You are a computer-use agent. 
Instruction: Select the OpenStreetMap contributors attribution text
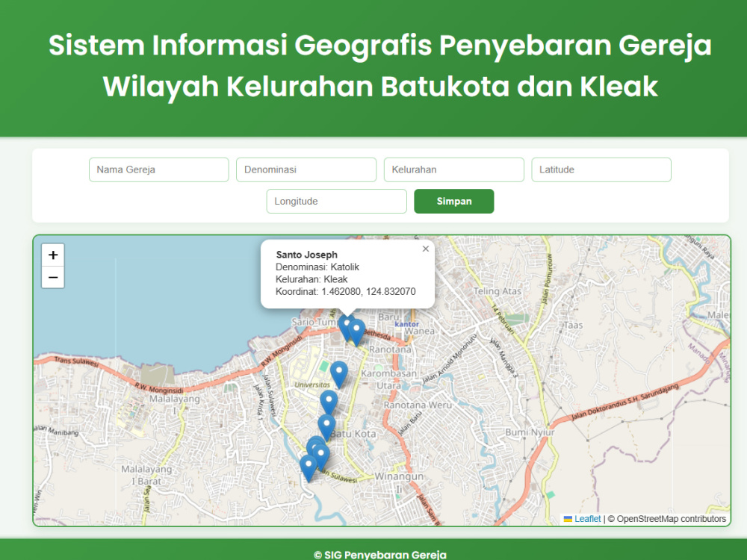[667, 519]
